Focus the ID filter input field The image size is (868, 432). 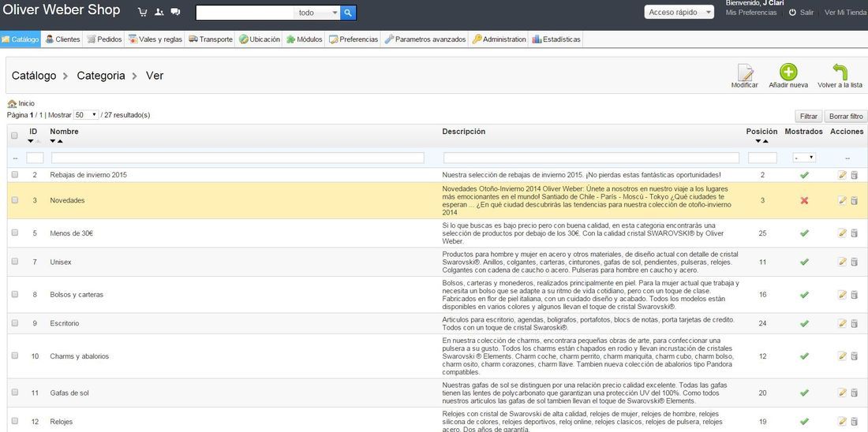[35, 158]
